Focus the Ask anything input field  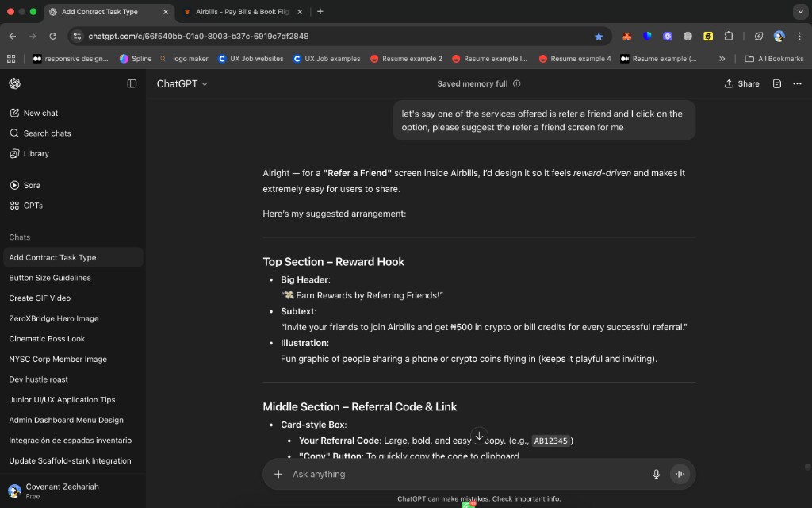point(466,474)
